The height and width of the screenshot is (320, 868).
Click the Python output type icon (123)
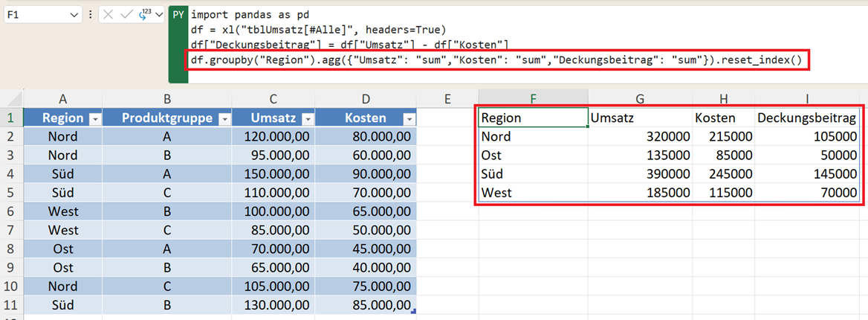pos(143,15)
